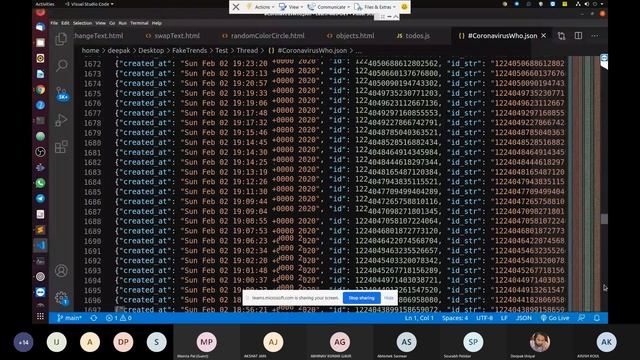Viewport: 640px width, 360px height.
Task: Select the LF end-of-line indicator
Action: point(504,318)
